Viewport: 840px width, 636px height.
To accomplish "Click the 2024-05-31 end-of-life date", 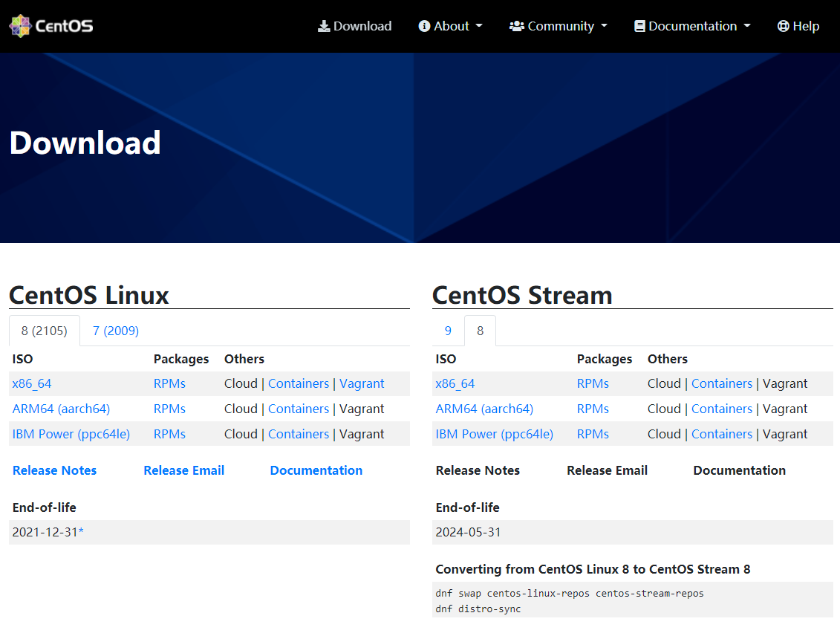I will point(468,532).
